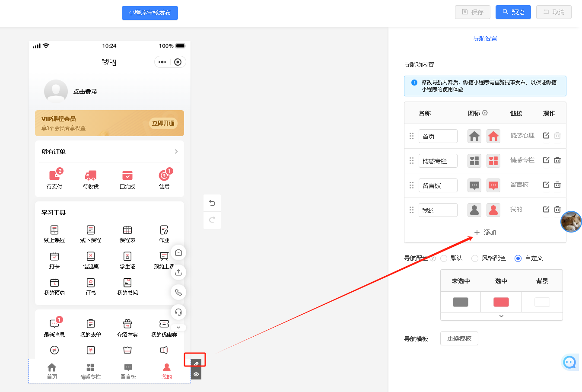Viewport: 582px width, 392px height.
Task: Open the 打卡 check-in icon
Action: 54,256
